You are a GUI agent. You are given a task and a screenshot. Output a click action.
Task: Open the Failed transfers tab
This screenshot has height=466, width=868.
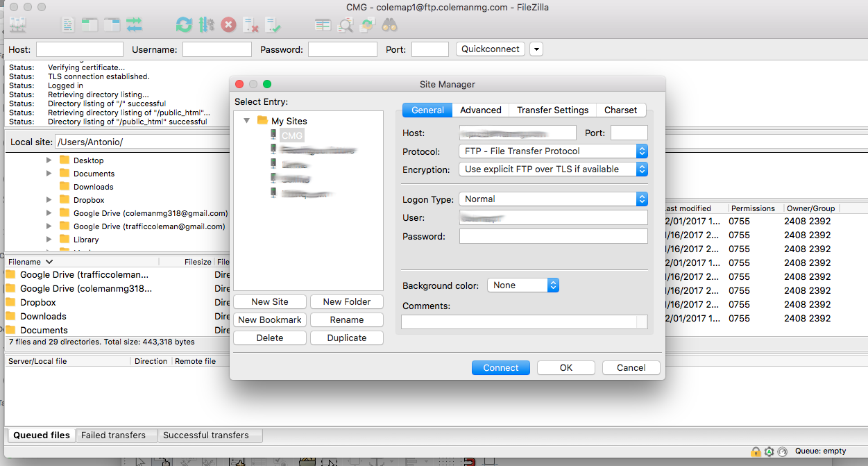click(x=113, y=435)
